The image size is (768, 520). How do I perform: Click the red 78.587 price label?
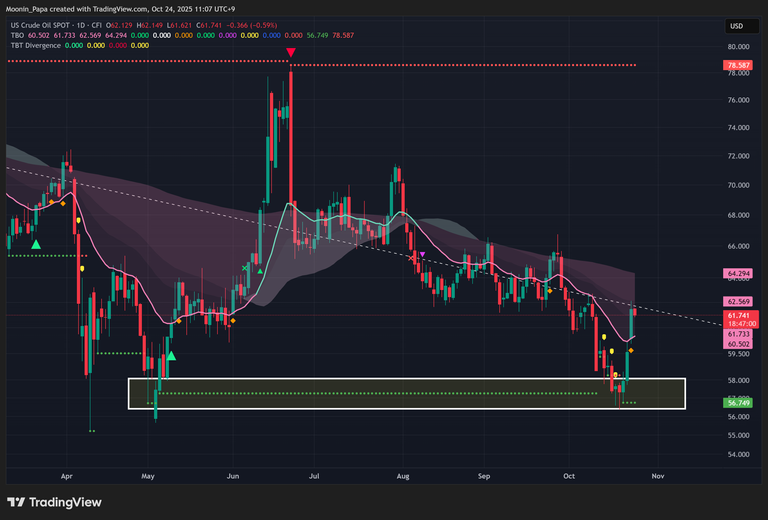tap(738, 66)
